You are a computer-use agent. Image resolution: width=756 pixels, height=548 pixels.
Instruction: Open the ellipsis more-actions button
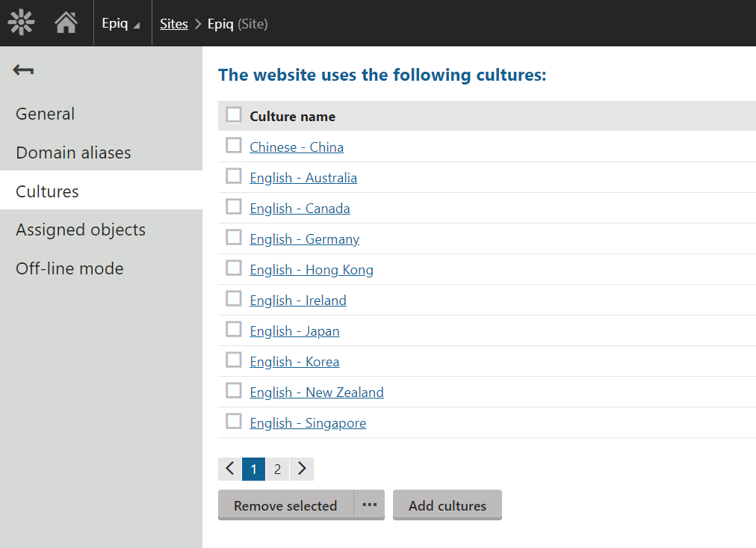(x=369, y=505)
